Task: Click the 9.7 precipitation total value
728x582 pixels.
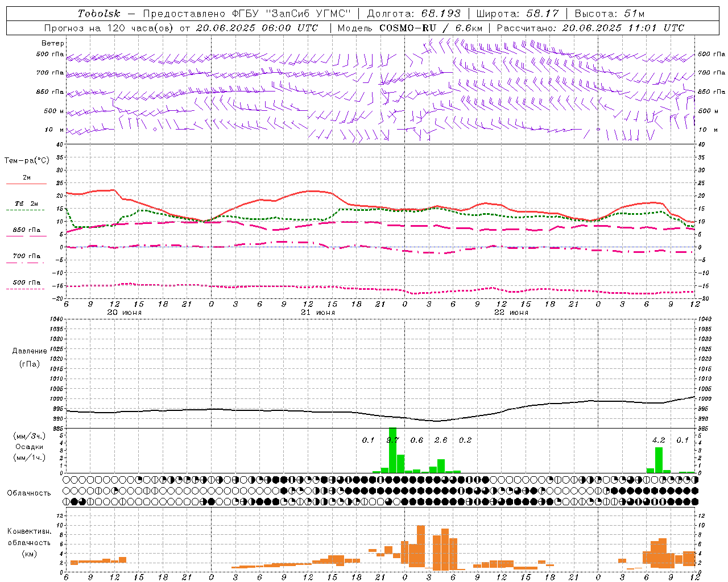Action: pyautogui.click(x=392, y=440)
